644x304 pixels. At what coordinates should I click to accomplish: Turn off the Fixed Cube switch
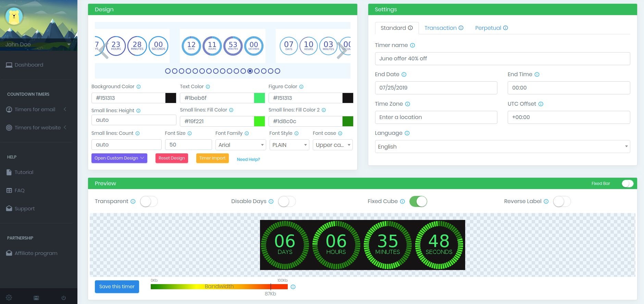[418, 201]
